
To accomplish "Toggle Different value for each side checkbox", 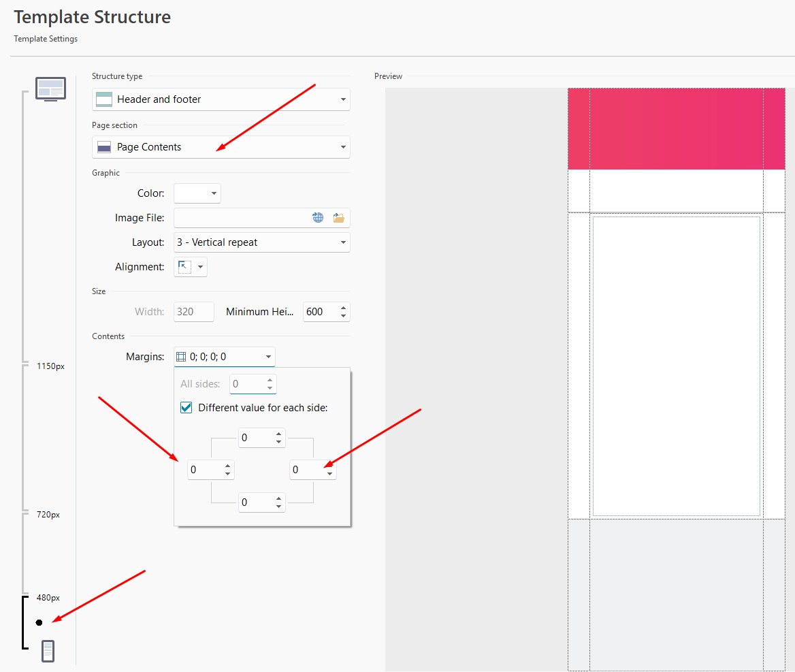I will coord(186,408).
